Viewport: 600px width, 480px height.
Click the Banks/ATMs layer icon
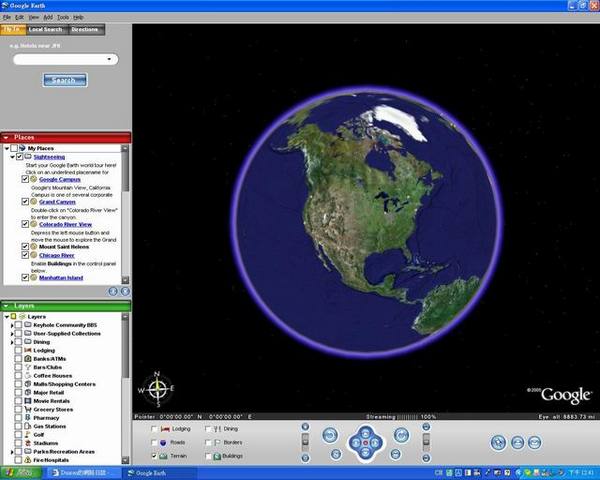(x=28, y=359)
